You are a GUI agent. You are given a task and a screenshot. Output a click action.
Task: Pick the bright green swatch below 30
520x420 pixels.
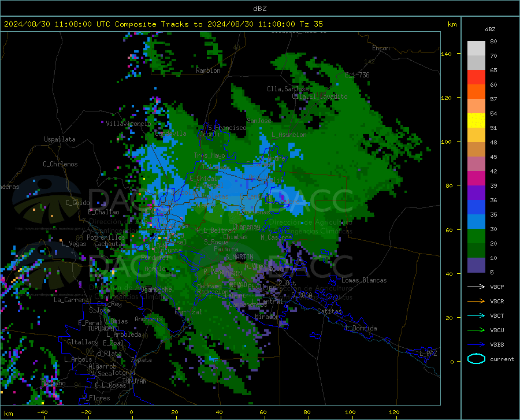pyautogui.click(x=476, y=236)
